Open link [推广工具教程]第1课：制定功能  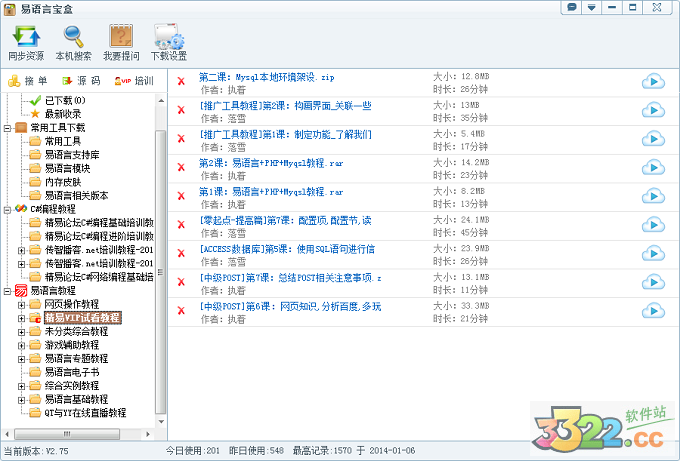tap(285, 134)
